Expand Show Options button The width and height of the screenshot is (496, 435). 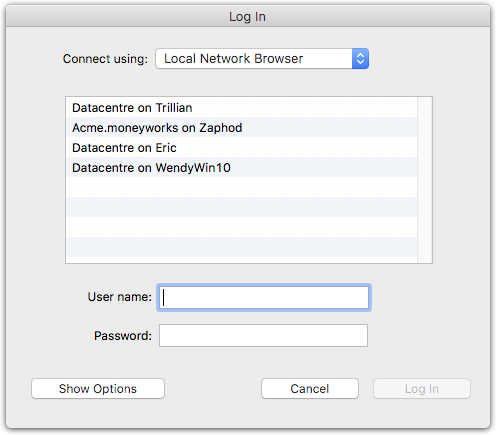pyautogui.click(x=98, y=389)
